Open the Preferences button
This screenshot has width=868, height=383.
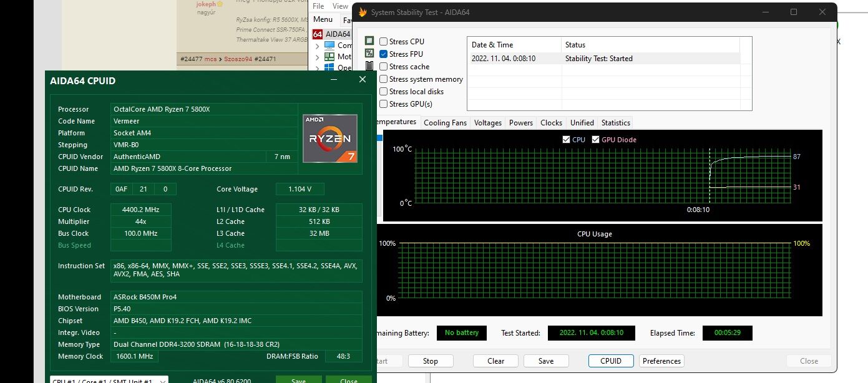(x=662, y=361)
